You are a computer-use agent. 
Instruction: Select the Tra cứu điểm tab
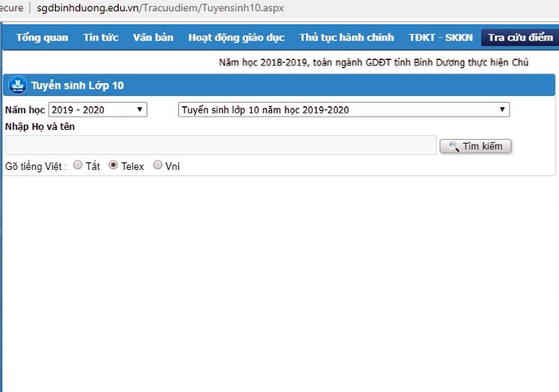(520, 38)
